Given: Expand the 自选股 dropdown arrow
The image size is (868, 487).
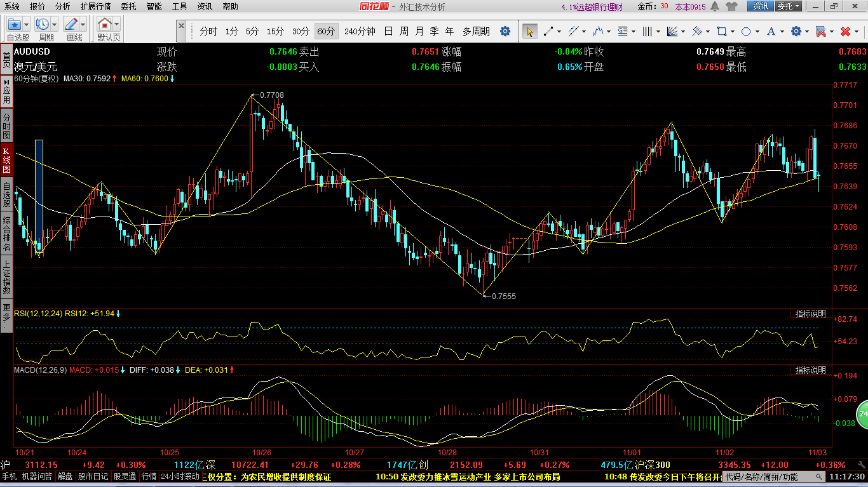Looking at the screenshot, I should coord(27,25).
